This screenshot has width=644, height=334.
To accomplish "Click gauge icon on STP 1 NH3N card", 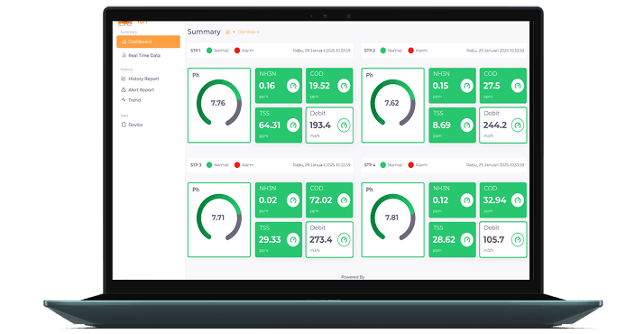I will [x=293, y=86].
